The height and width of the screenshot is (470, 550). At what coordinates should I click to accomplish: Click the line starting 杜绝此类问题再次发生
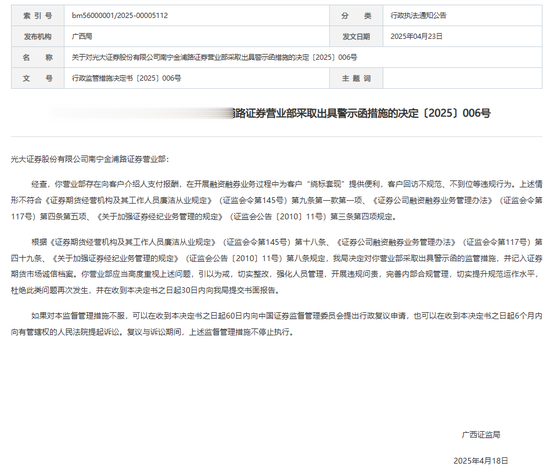[145, 290]
